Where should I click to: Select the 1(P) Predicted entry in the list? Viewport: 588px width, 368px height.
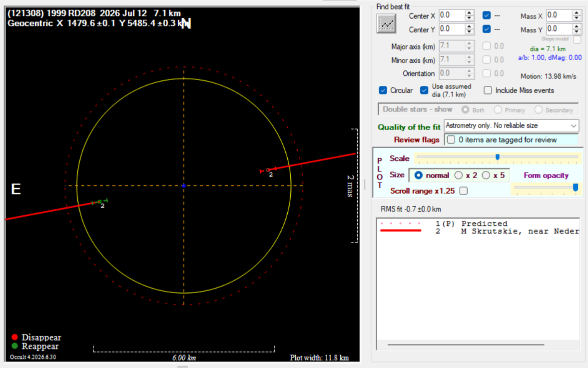coord(472,223)
